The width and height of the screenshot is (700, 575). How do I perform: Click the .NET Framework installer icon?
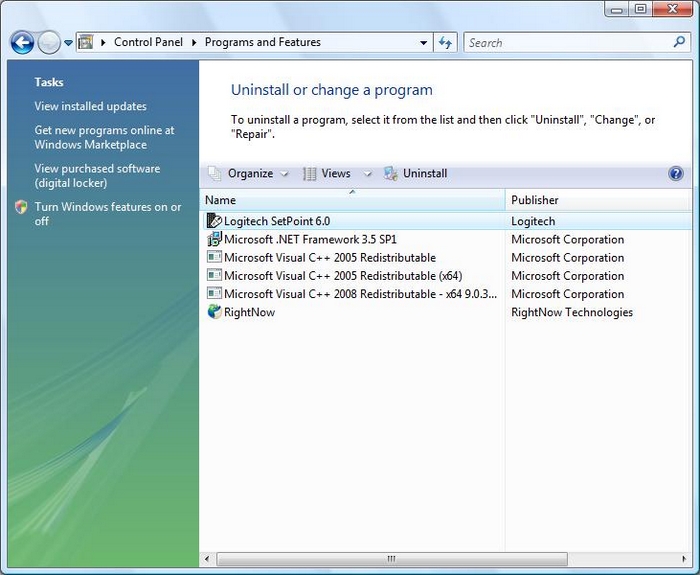pos(214,239)
